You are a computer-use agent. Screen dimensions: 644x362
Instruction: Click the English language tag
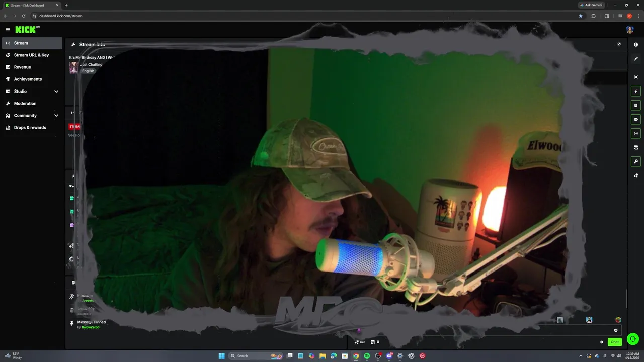tap(88, 71)
